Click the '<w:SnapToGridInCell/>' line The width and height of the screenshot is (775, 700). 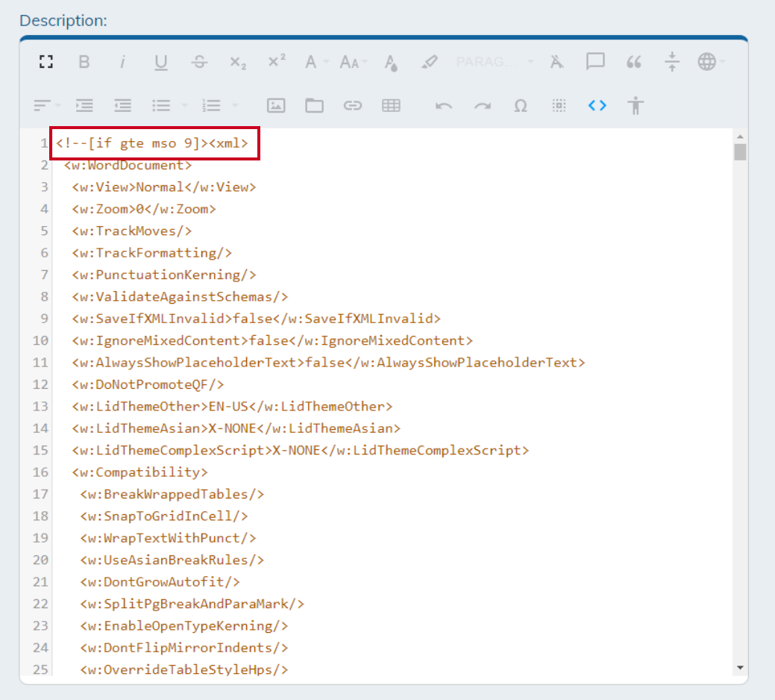(164, 516)
